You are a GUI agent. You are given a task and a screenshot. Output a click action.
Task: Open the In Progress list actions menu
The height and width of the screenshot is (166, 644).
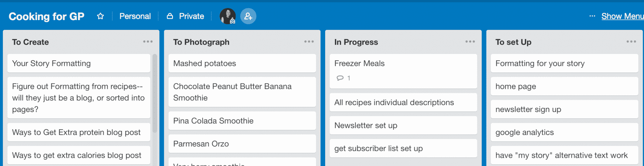point(470,41)
